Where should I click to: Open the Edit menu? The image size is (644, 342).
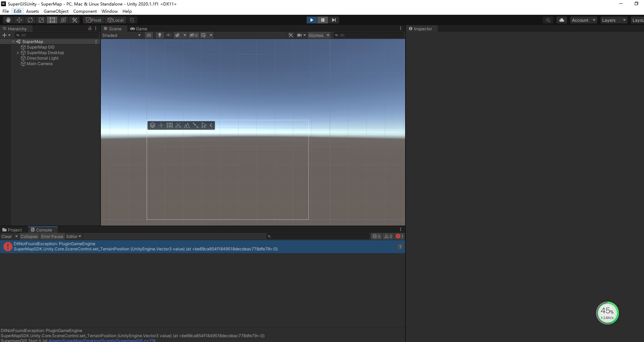pyautogui.click(x=18, y=11)
